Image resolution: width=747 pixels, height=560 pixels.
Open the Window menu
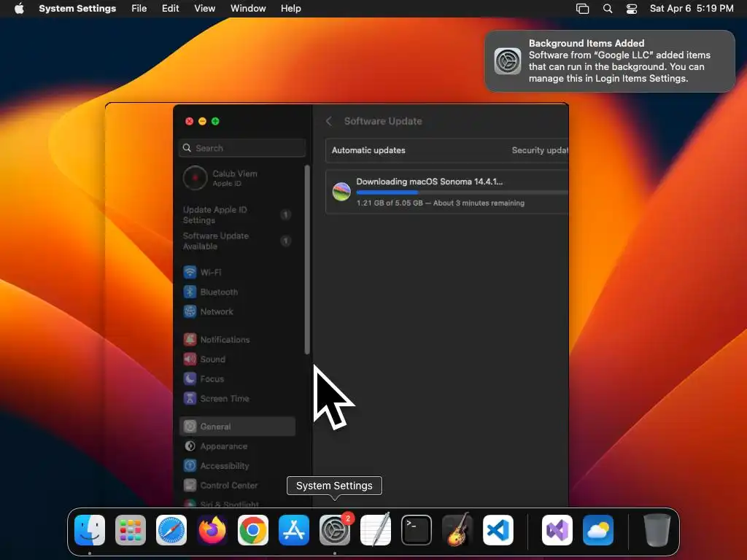(x=248, y=9)
